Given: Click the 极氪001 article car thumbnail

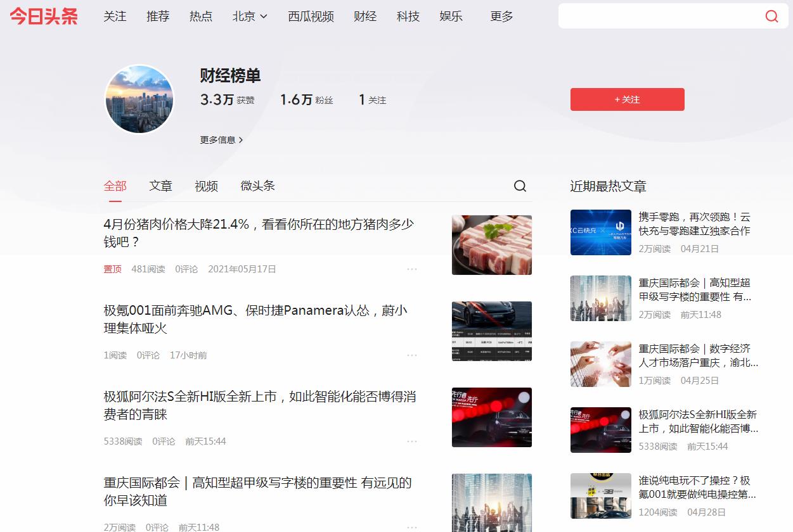Looking at the screenshot, I should tap(492, 331).
